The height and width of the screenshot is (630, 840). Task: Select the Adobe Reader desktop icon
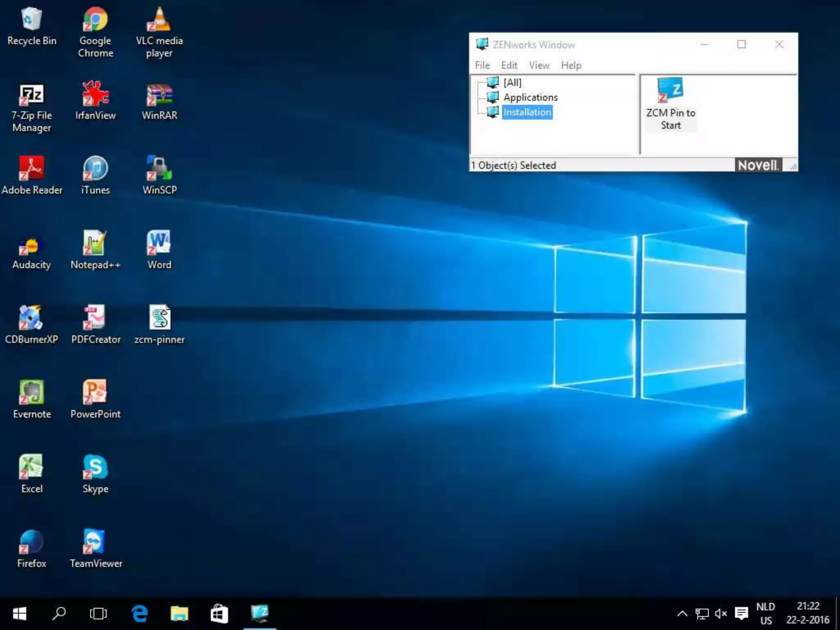click(x=32, y=176)
